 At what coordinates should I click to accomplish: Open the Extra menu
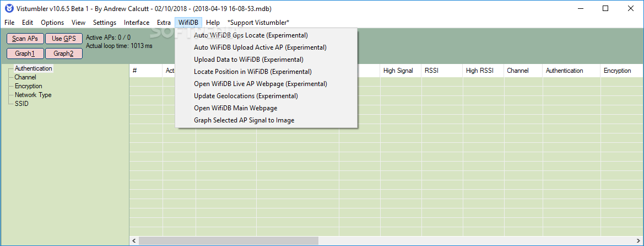(x=164, y=23)
